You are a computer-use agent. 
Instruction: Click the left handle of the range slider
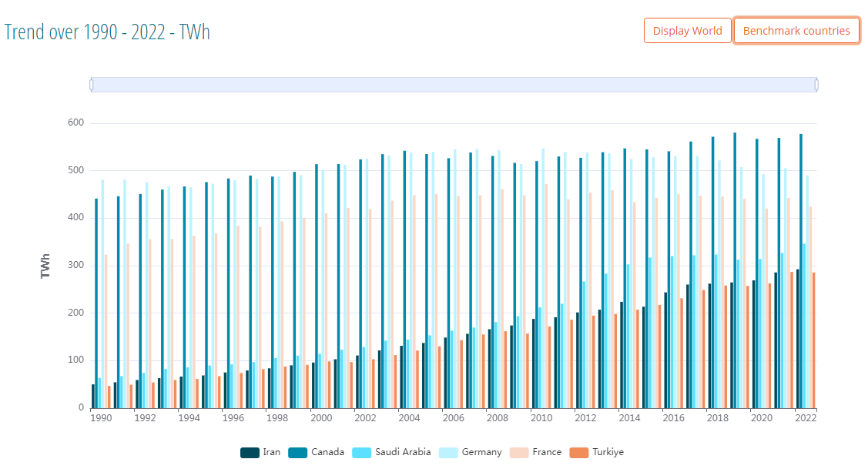pos(92,85)
